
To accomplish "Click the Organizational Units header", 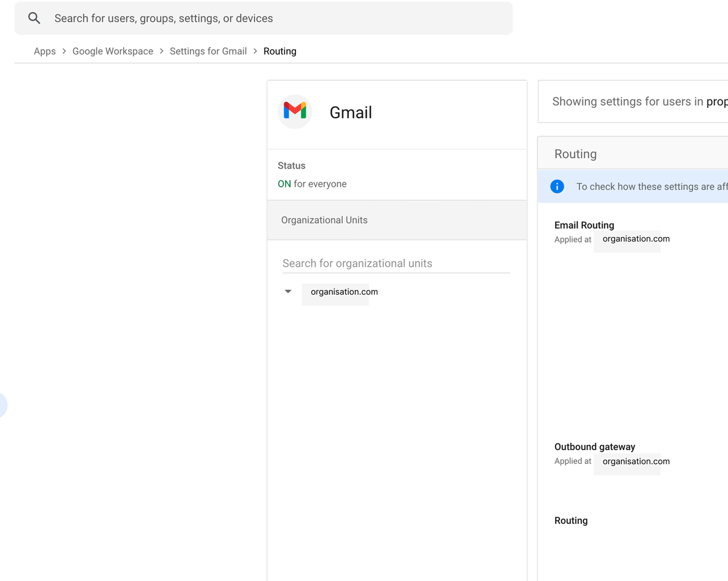I will [x=397, y=220].
